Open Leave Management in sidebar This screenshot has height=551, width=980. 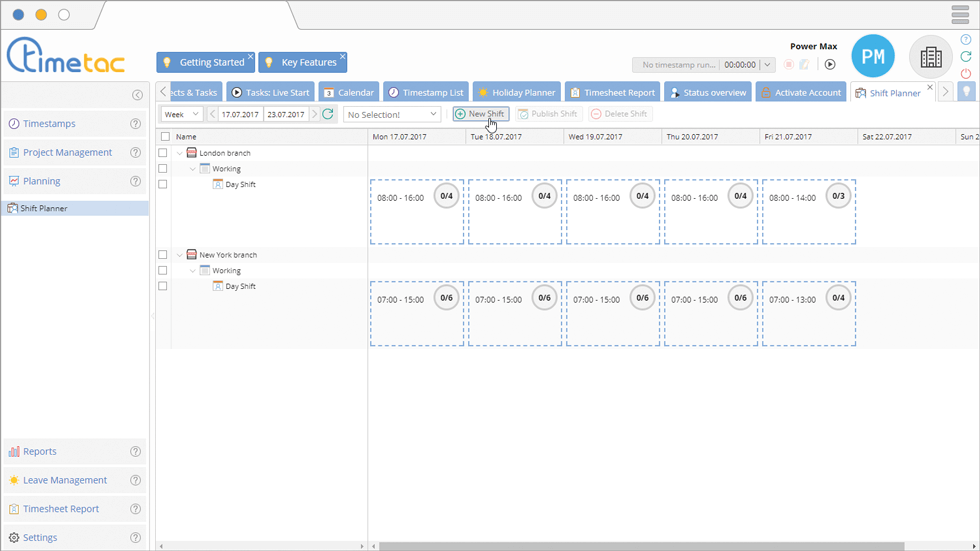64,480
